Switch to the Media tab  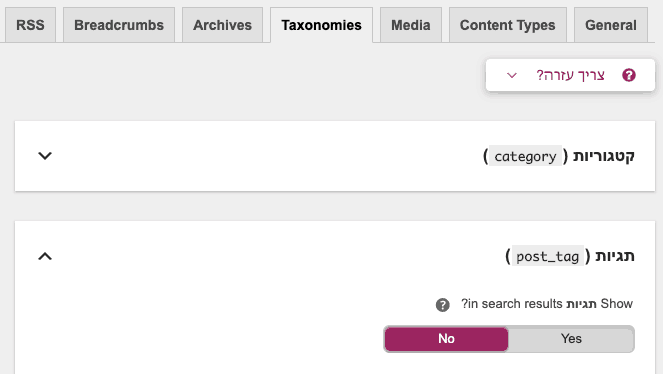411,25
